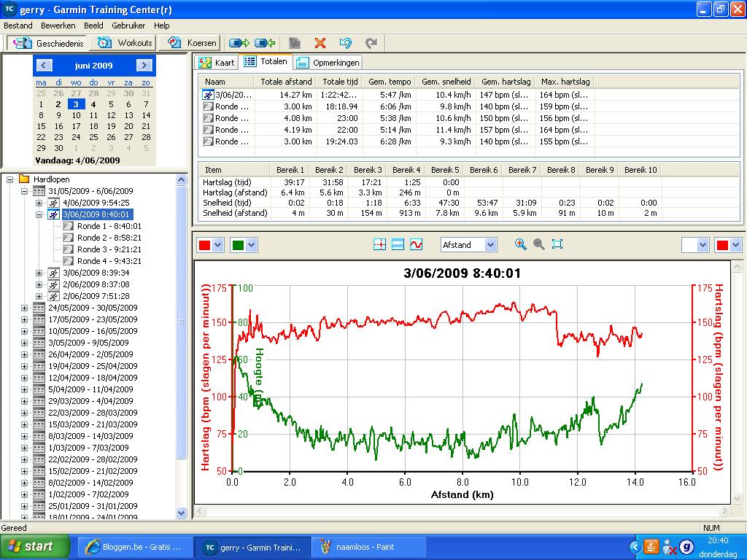The image size is (747, 560).
Task: Open the Help menu
Action: click(161, 26)
